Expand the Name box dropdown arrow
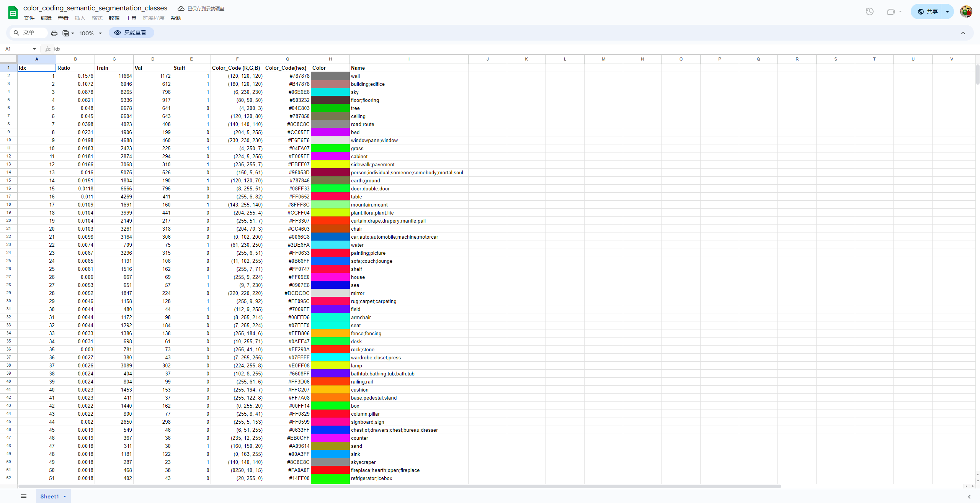Screen dimensions: 980x503 click(x=34, y=49)
